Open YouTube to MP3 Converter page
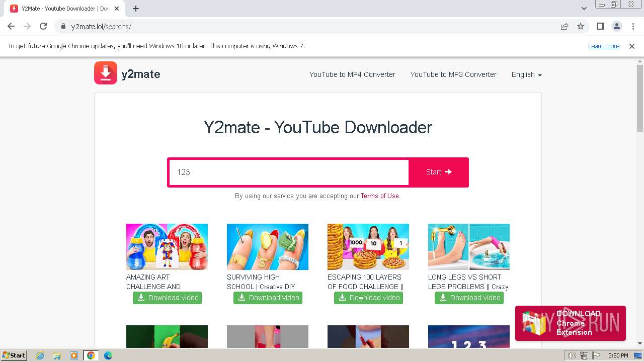The height and width of the screenshot is (362, 644). [x=453, y=74]
